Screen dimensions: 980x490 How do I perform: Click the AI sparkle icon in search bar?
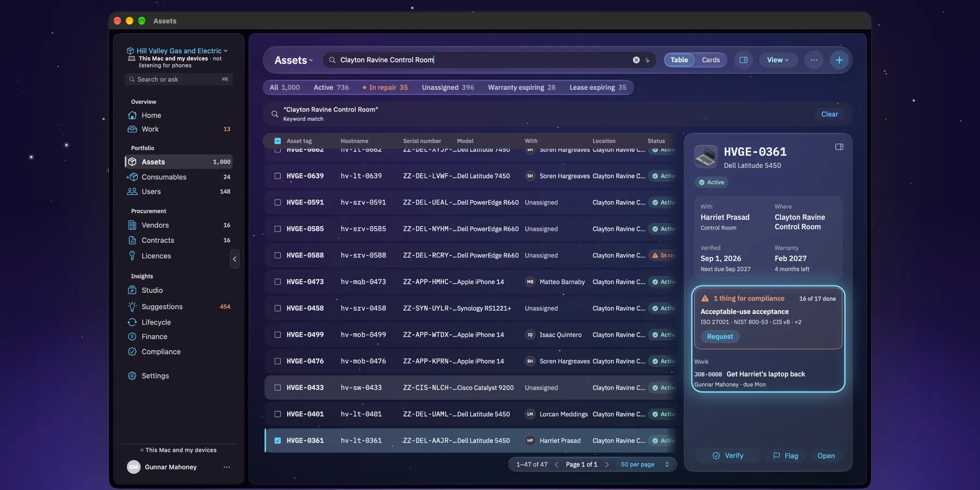tap(647, 60)
